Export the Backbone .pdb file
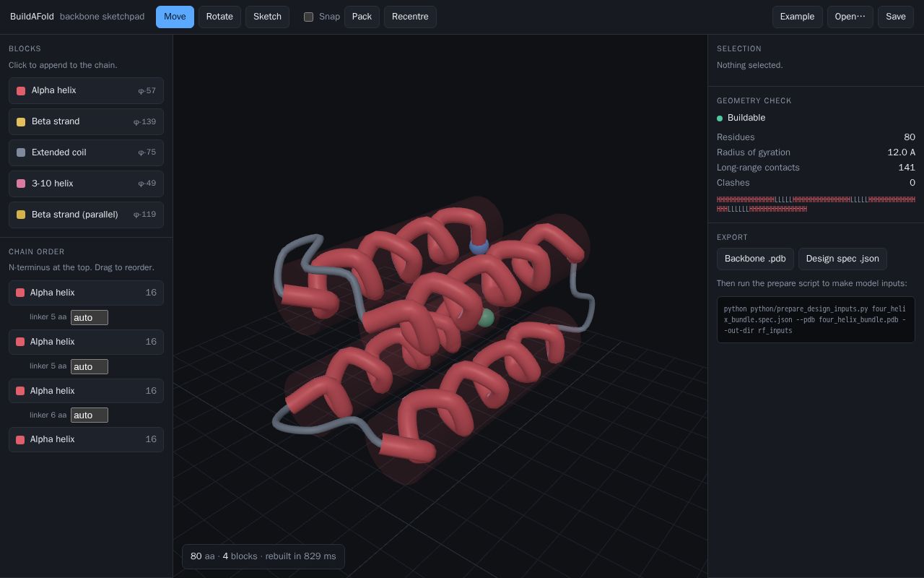Screen dimensions: 924x578 click(755, 259)
